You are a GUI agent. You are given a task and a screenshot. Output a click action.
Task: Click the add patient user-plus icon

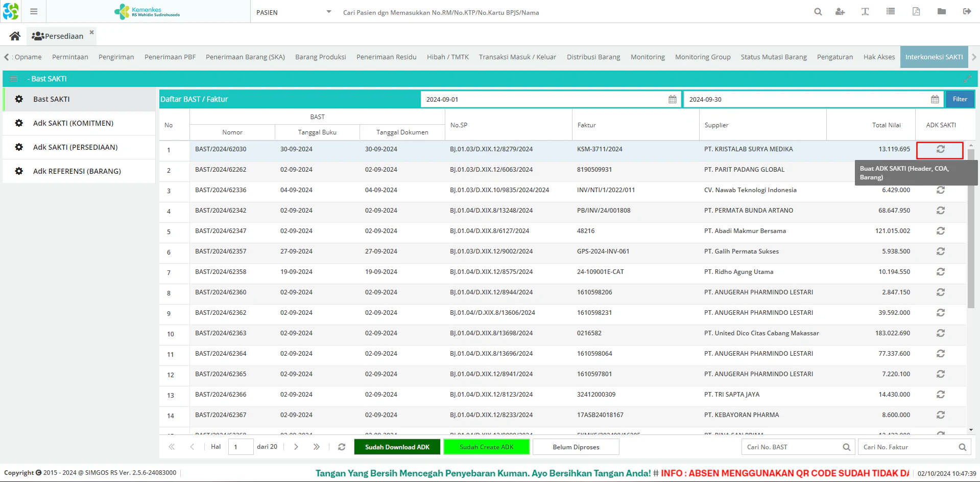tap(840, 12)
